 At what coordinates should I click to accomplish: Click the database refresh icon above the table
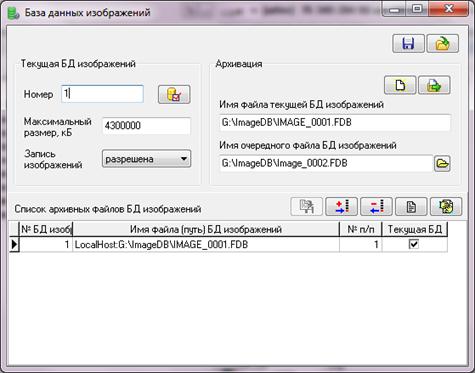point(446,206)
